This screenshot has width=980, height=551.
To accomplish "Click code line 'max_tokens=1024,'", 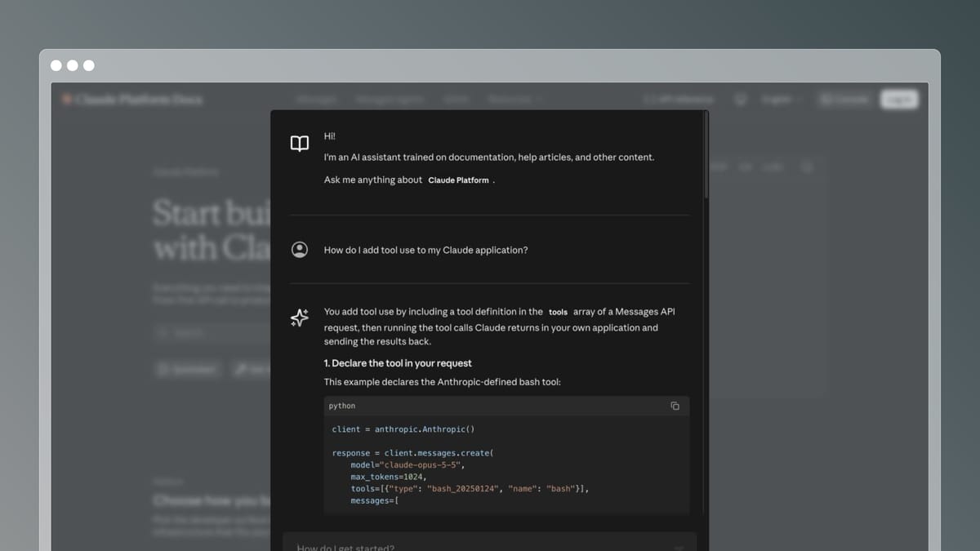I will (389, 477).
